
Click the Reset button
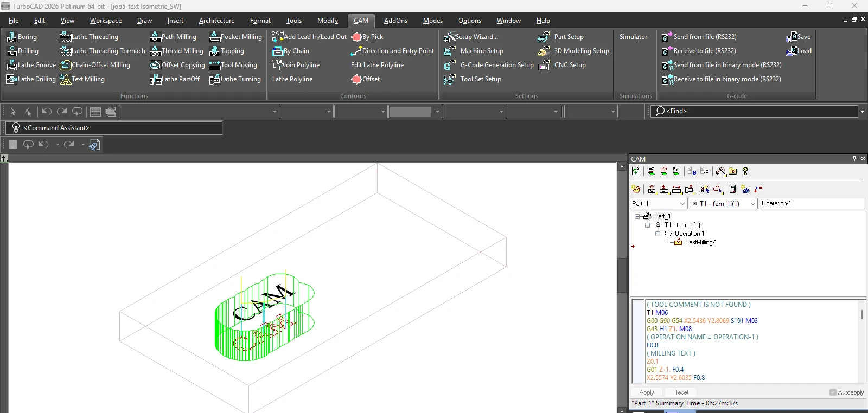click(x=681, y=392)
